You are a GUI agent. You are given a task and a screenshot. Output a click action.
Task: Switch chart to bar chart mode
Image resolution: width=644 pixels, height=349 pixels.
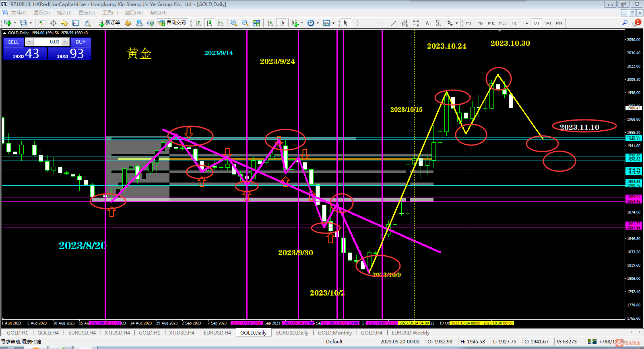pos(198,23)
